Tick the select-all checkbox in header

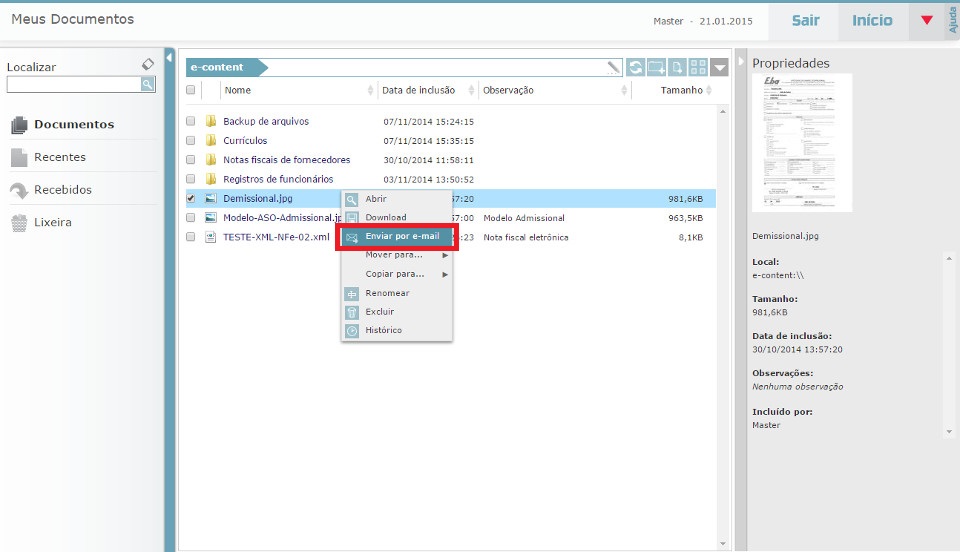click(191, 90)
